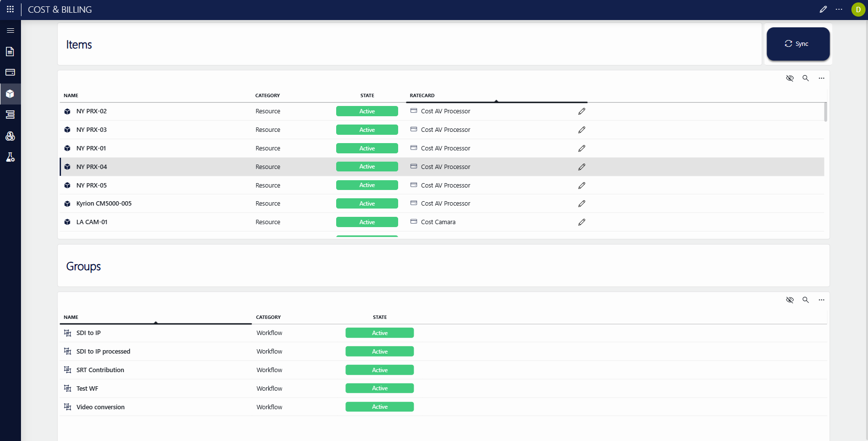
Task: Open the stacked list sidebar icon
Action: pyautogui.click(x=10, y=115)
